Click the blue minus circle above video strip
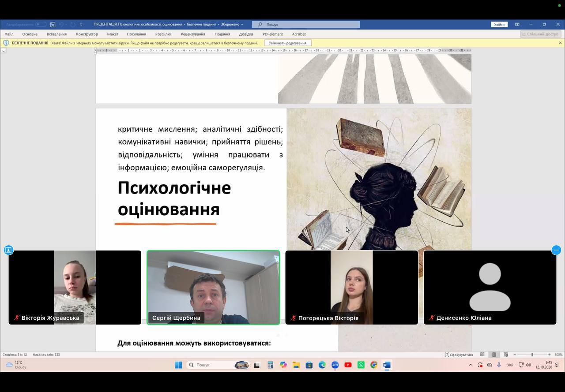Image resolution: width=565 pixels, height=392 pixels. [556, 250]
